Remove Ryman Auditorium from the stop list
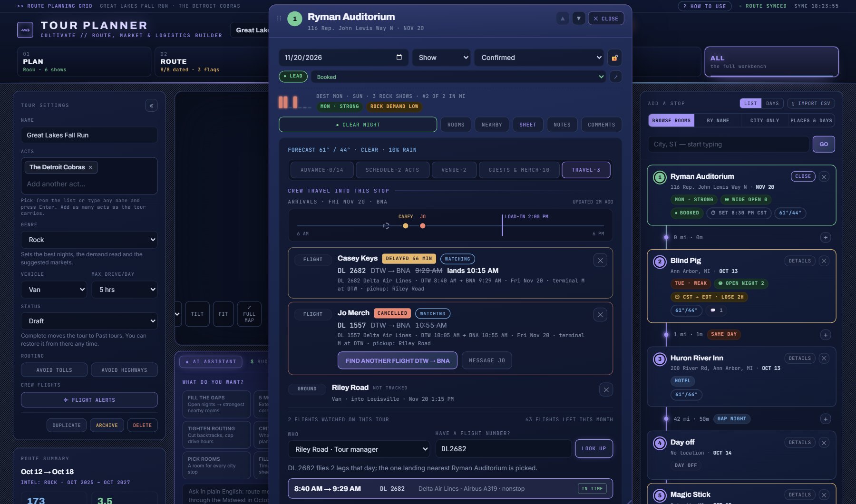 coord(824,177)
